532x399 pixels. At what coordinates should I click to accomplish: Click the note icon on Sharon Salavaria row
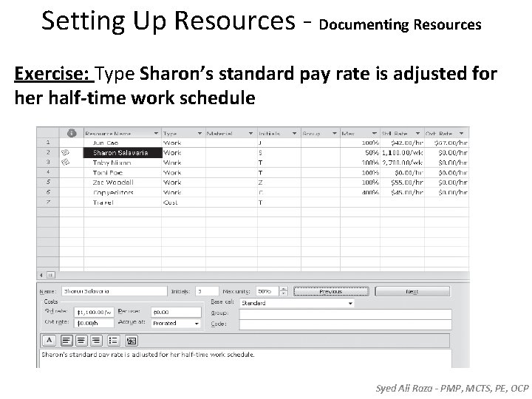tap(66, 153)
